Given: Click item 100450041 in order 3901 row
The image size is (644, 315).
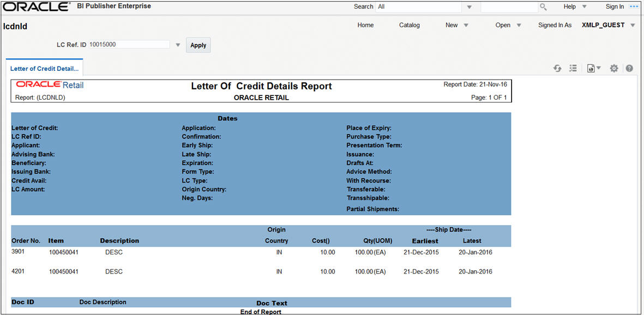Looking at the screenshot, I should click(x=64, y=252).
